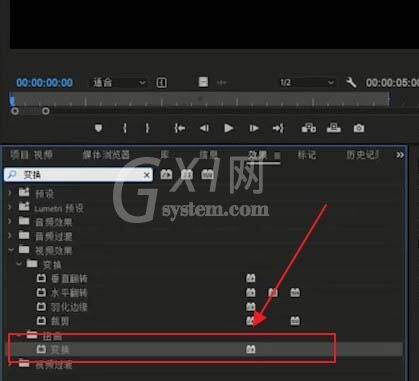This screenshot has width=419, height=381.
Task: Toggle the 32-bit color effects filter icon
Action: click(187, 174)
